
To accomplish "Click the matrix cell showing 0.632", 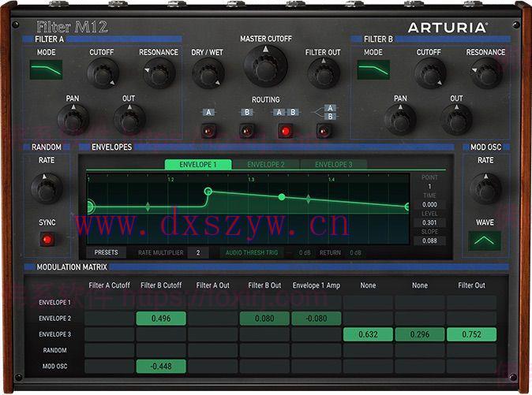I will pyautogui.click(x=368, y=334).
